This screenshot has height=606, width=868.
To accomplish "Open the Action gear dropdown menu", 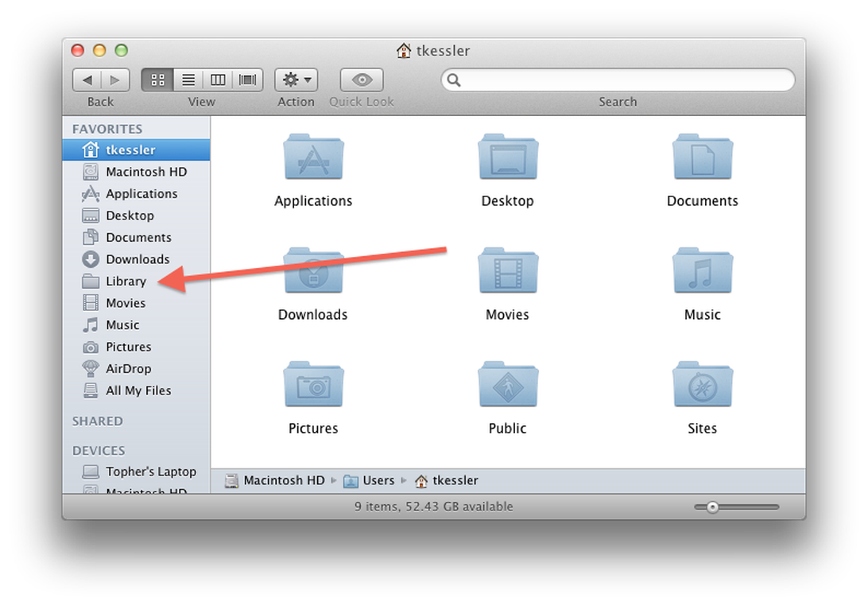I will click(296, 80).
